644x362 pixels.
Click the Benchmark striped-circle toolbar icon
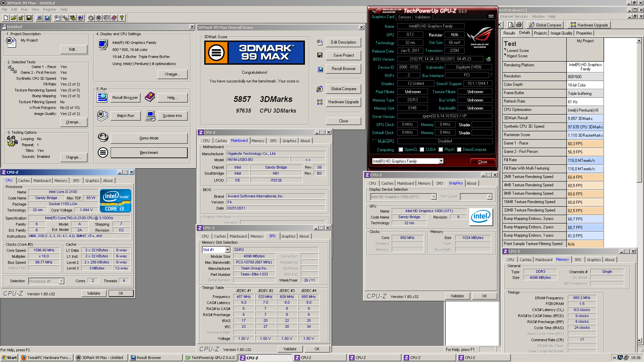pos(99,18)
